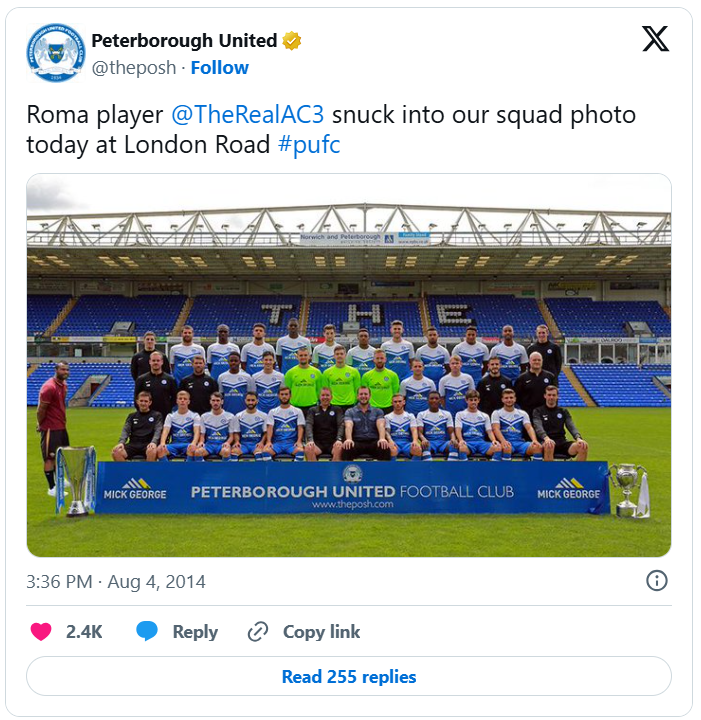Open the #pufc hashtag

(x=309, y=145)
